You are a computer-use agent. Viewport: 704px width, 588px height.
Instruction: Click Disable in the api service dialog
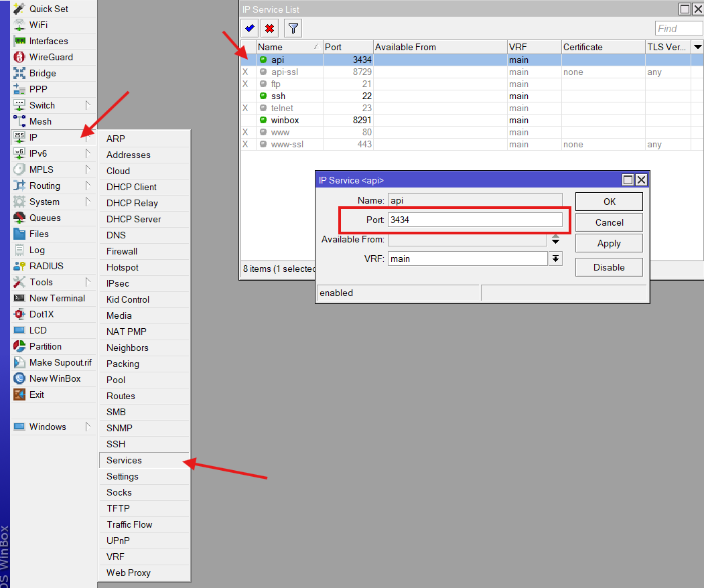(x=609, y=267)
